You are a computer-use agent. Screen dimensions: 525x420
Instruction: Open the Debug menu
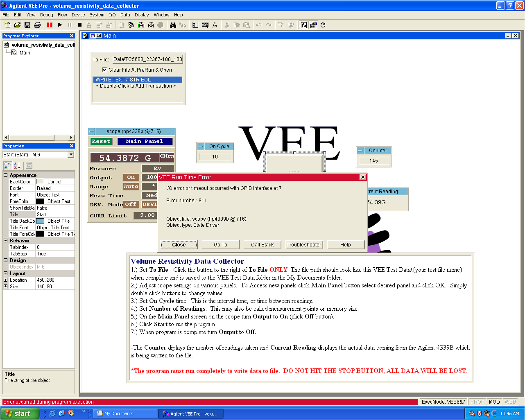tap(46, 15)
